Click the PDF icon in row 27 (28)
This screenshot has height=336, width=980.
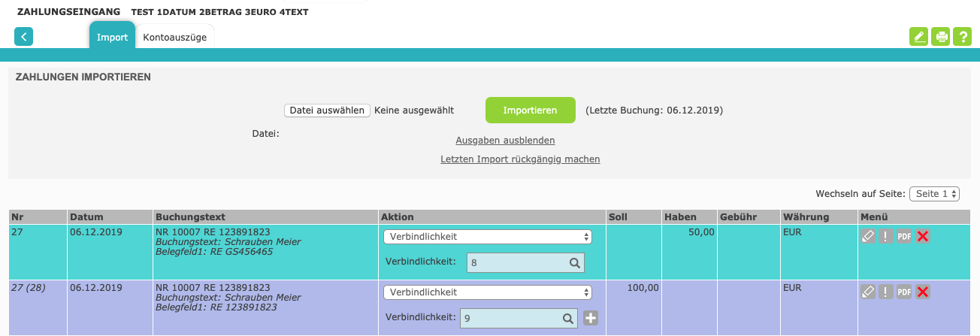(x=904, y=292)
